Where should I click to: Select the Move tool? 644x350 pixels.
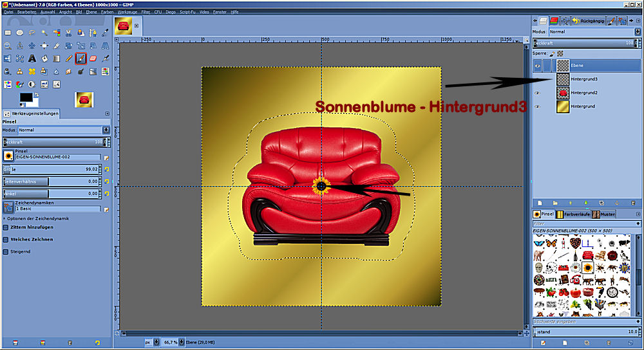coord(32,46)
